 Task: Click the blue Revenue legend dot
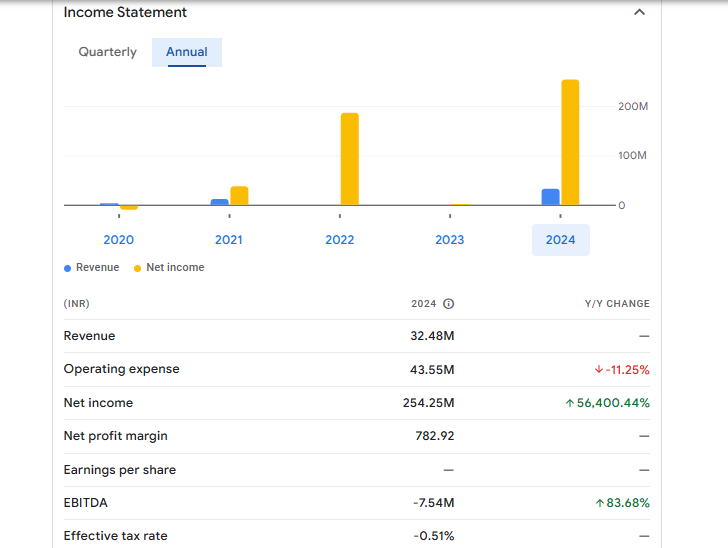pos(68,268)
